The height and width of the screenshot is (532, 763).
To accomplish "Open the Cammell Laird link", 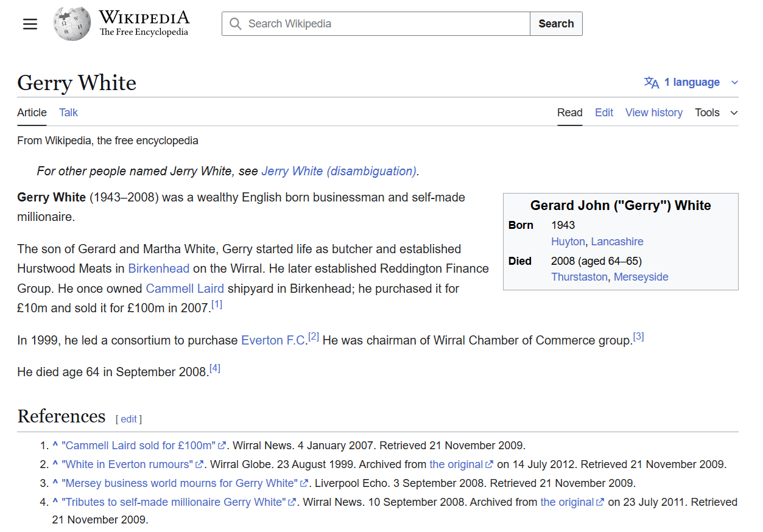I will pos(185,289).
